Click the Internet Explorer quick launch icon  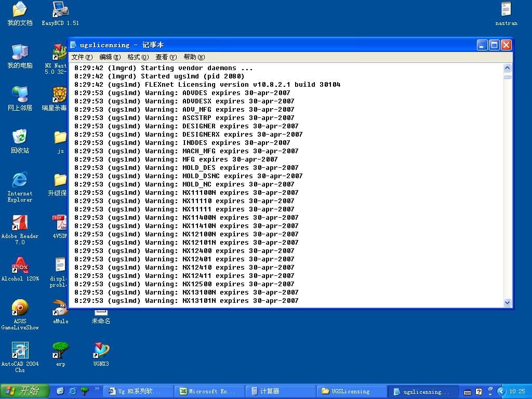tap(72, 391)
